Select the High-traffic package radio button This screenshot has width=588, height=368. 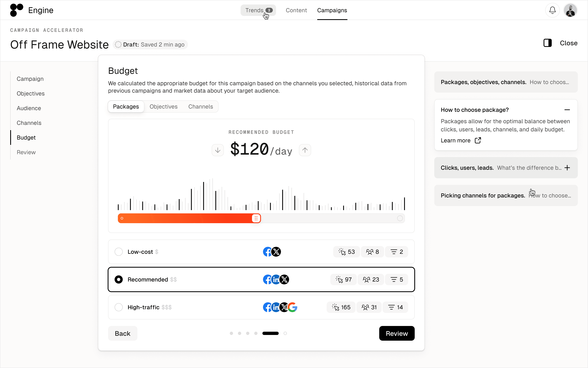118,307
